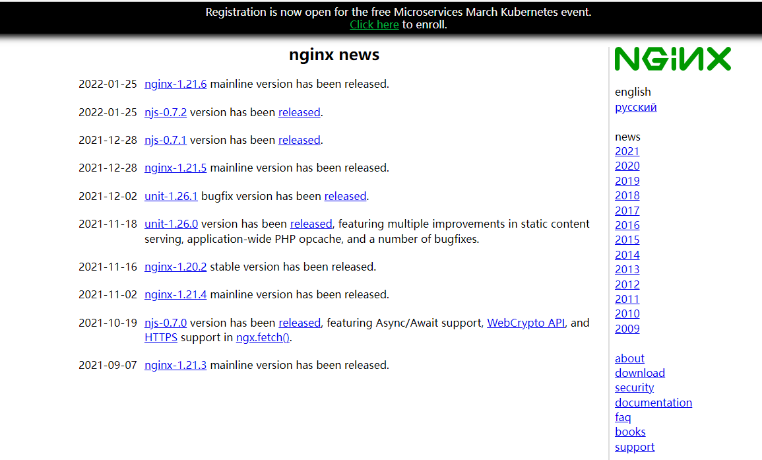The height and width of the screenshot is (460, 762).
Task: Open the books page
Action: 630,432
